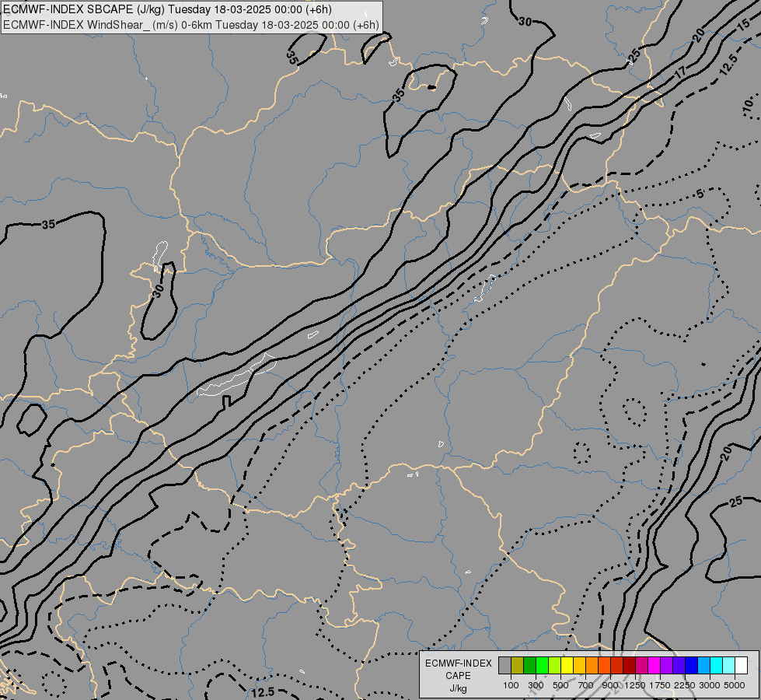This screenshot has height=700, width=761.
Task: Click the J/kg legend unit label
Action: click(458, 688)
